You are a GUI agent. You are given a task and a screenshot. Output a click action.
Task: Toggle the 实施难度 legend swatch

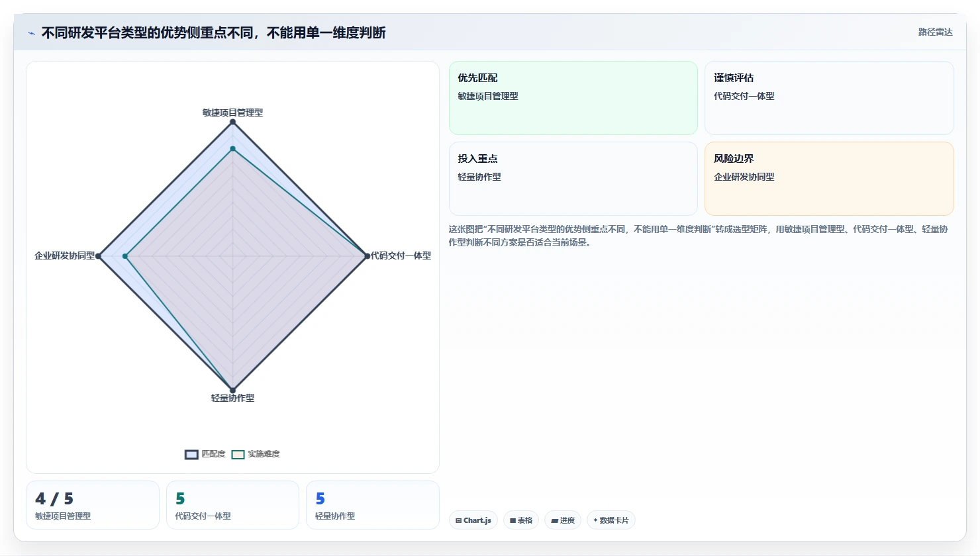[x=238, y=454]
